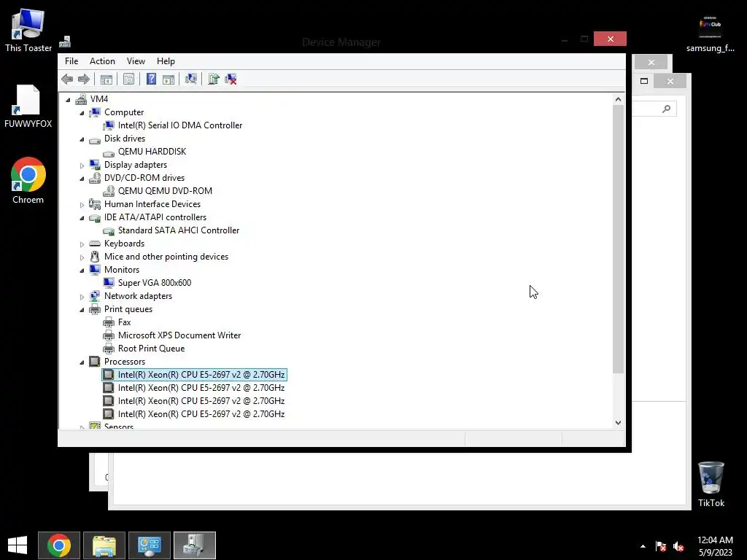Viewport: 747px width, 560px height.
Task: Collapse the Computer category
Action: coord(82,113)
